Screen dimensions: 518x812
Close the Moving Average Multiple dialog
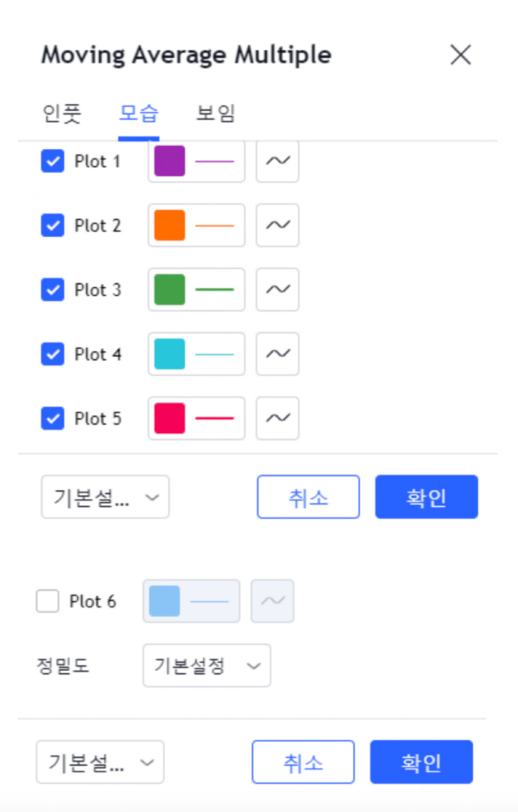[x=461, y=55]
